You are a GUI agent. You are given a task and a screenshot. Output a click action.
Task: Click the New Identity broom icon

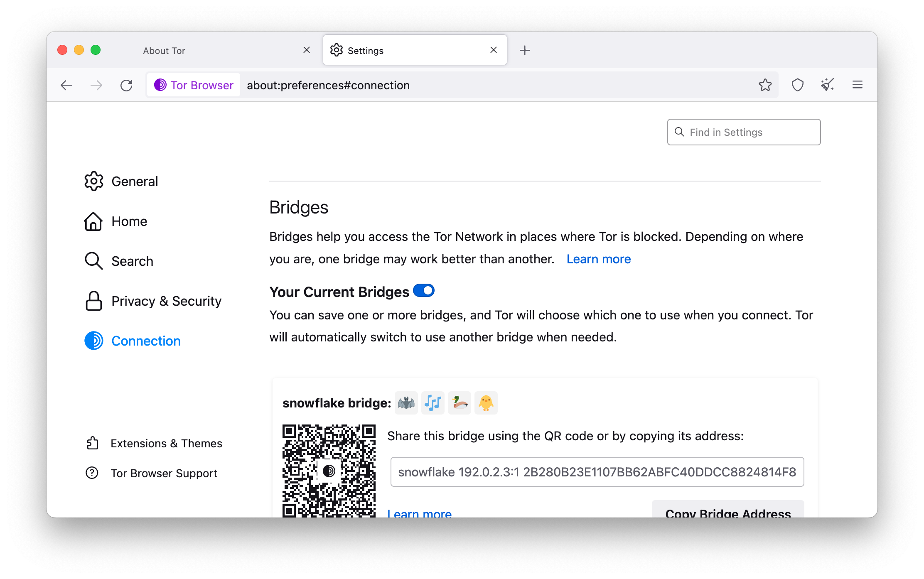click(827, 85)
